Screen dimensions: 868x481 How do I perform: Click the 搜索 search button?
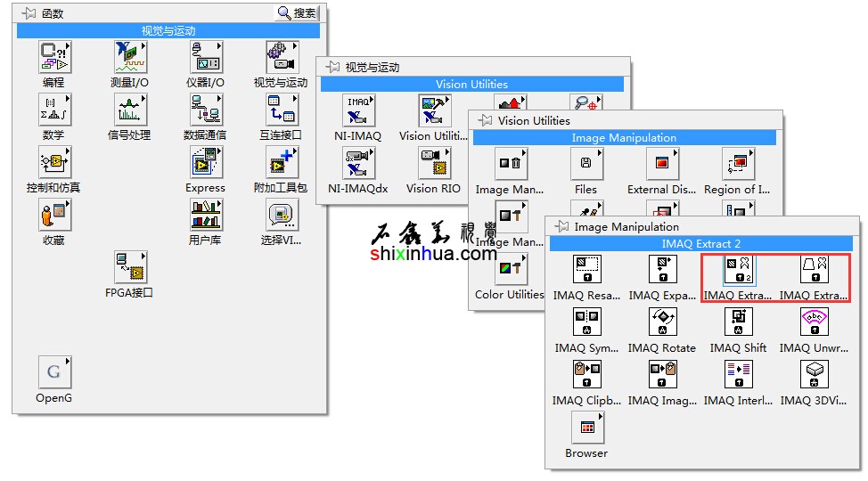297,13
